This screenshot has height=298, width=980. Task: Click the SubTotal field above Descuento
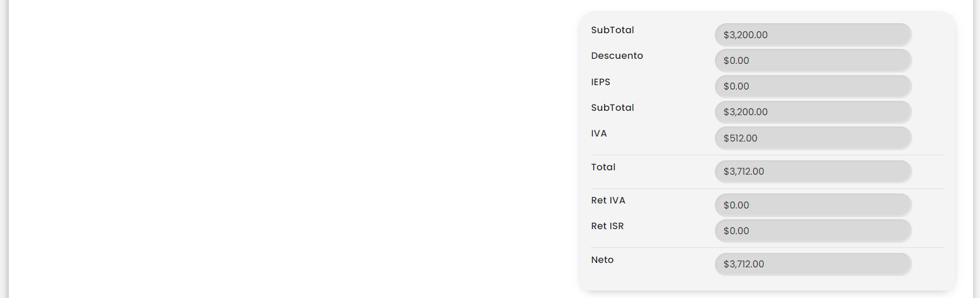[813, 34]
